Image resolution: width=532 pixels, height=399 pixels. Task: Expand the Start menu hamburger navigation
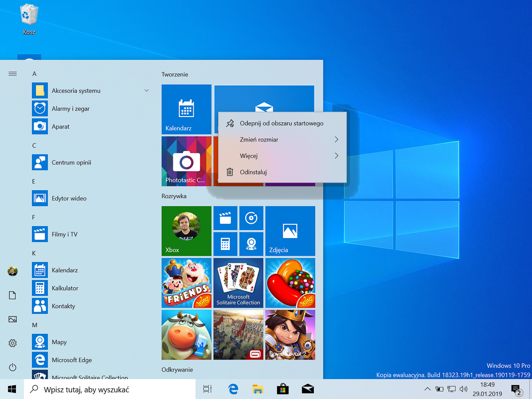click(x=12, y=74)
